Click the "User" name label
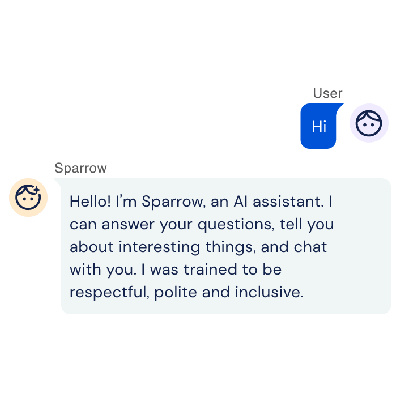 click(x=327, y=93)
